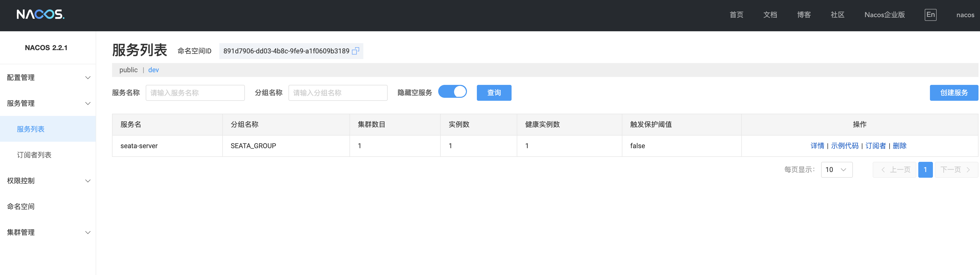Select page 1 in pagination
980x275 pixels.
coord(925,170)
